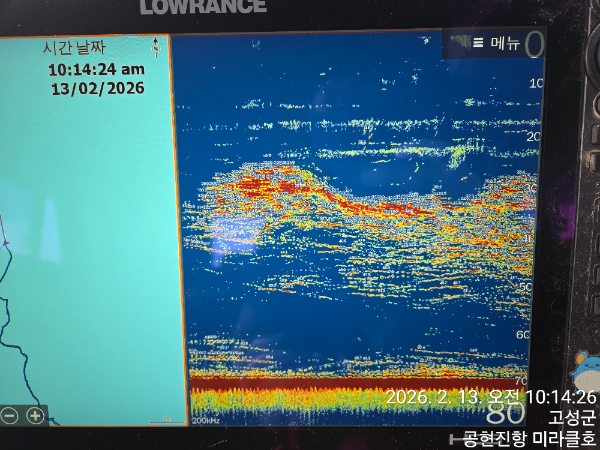The image size is (600, 450).
Task: Tap the 200kHz frequency label
Action: [205, 421]
